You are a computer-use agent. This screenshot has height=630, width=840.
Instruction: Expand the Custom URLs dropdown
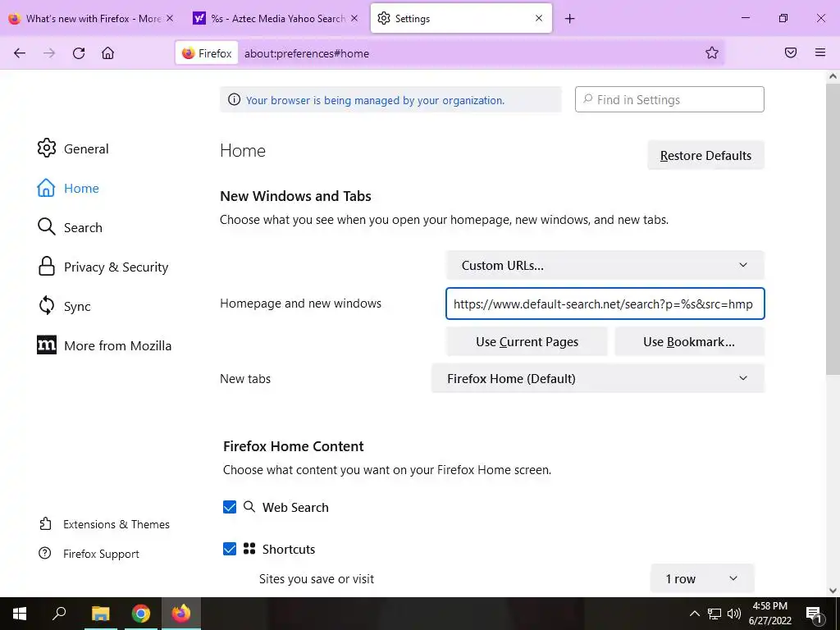605,265
